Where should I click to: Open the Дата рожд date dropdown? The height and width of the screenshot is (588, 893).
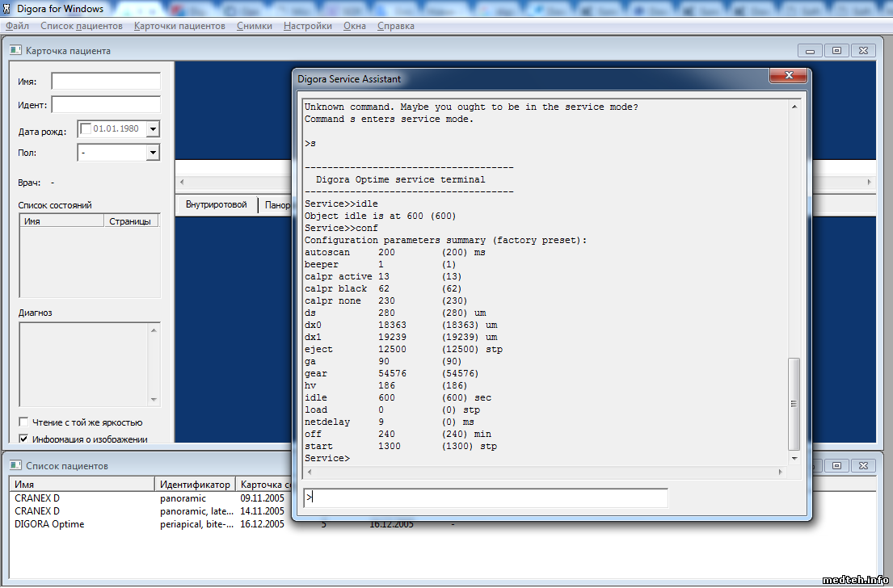click(153, 129)
